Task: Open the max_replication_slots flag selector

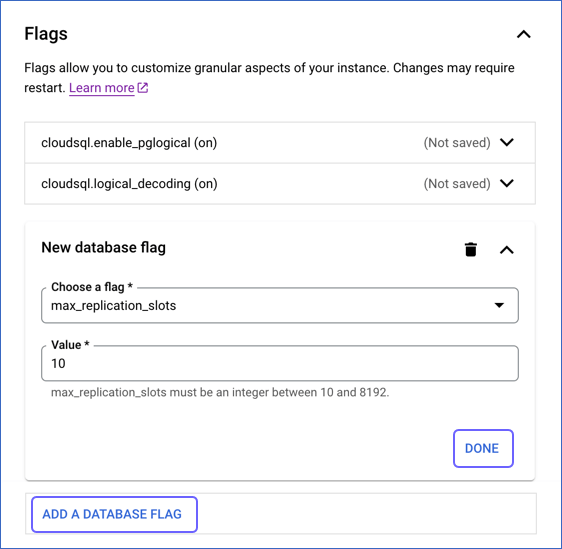Action: 280,305
